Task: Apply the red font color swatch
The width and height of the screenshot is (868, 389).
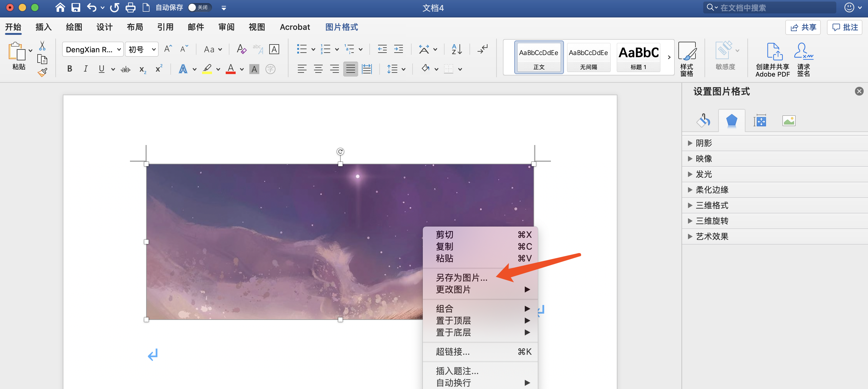Action: click(x=230, y=69)
